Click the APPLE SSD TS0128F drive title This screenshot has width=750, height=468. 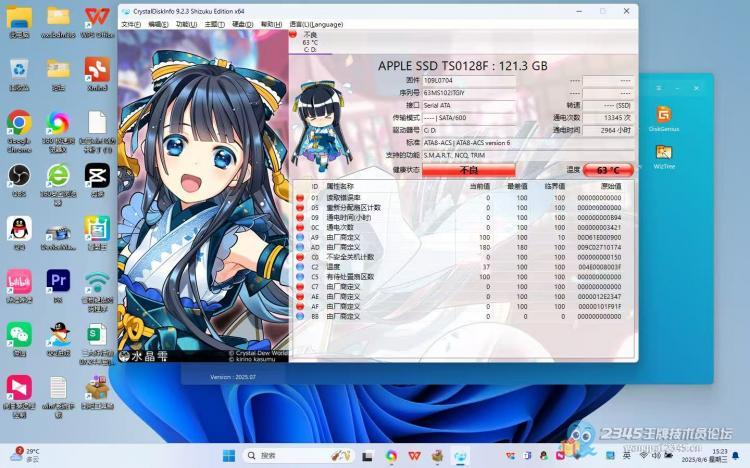coord(463,66)
